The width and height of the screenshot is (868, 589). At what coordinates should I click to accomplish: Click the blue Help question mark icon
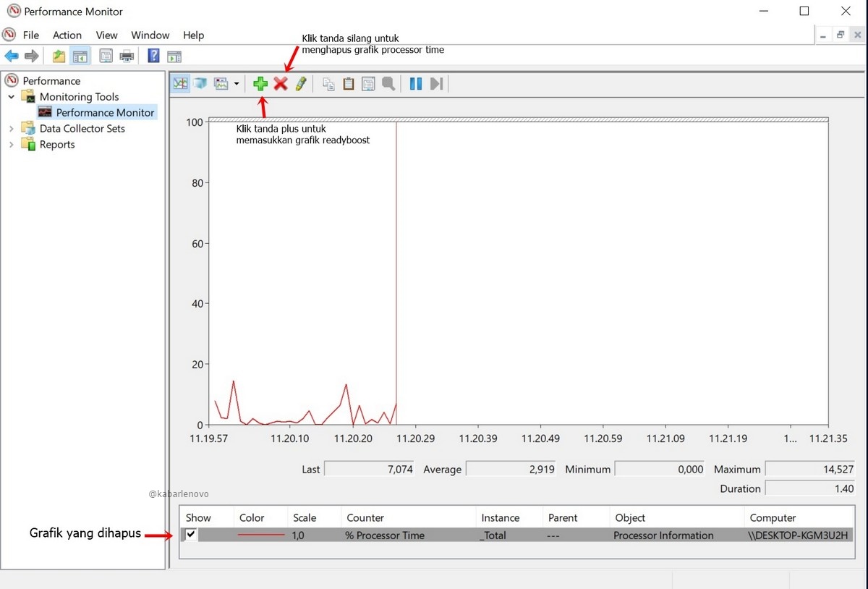153,56
